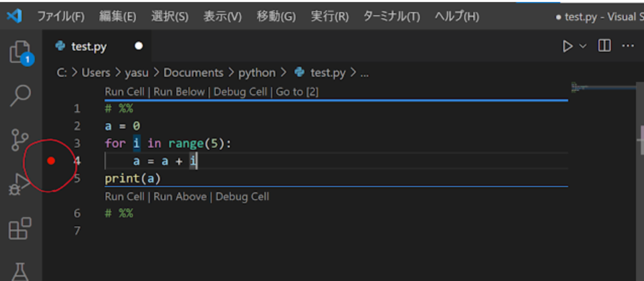Split the editor to the right
The height and width of the screenshot is (281, 644).
(x=604, y=46)
